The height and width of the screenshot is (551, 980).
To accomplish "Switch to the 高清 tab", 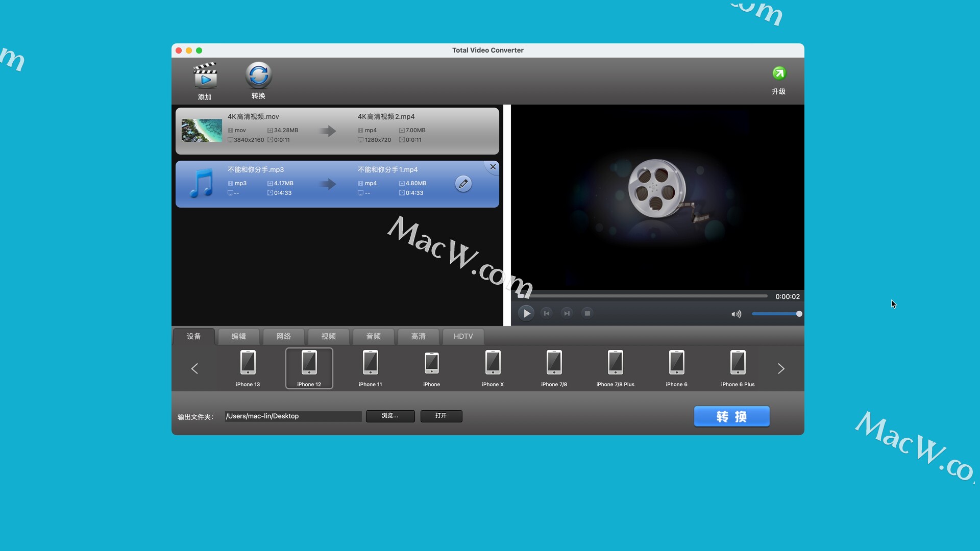I will point(419,336).
